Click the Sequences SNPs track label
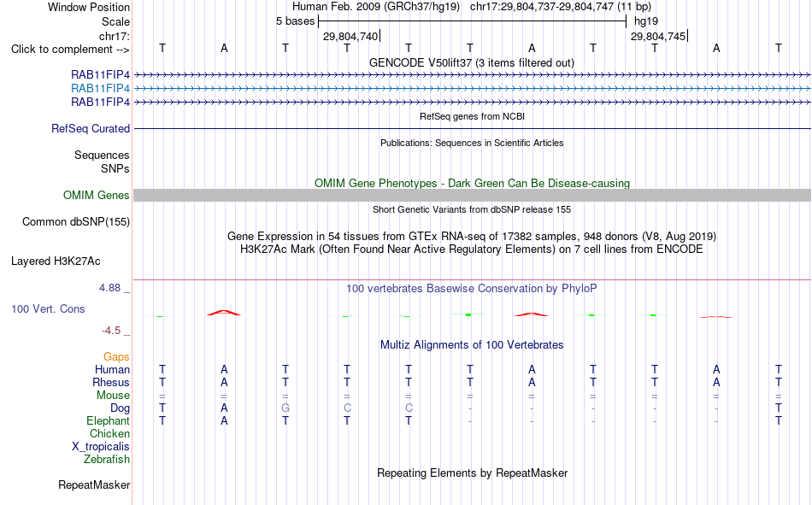Viewport: 812px width, 505px height. [x=102, y=161]
